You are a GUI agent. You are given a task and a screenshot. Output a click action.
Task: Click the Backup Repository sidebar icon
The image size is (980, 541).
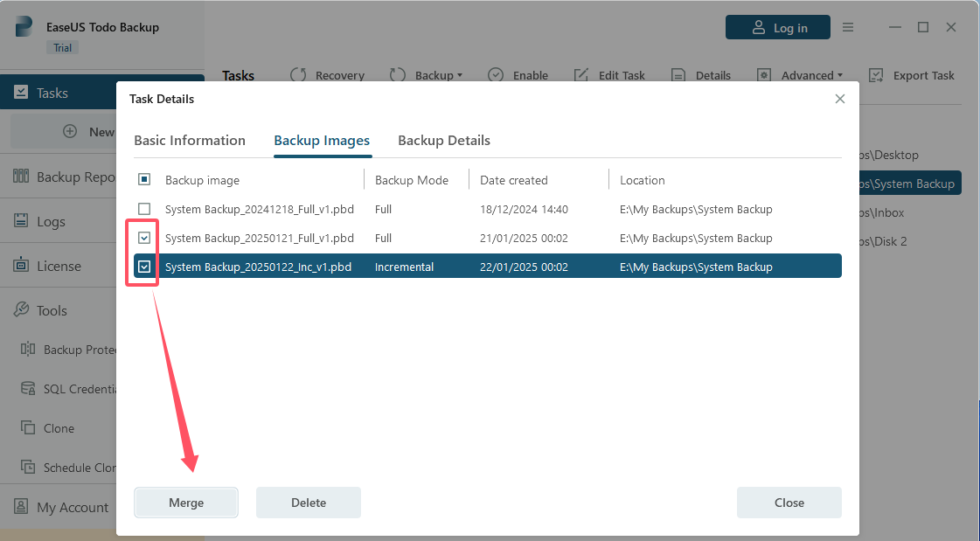click(x=21, y=177)
